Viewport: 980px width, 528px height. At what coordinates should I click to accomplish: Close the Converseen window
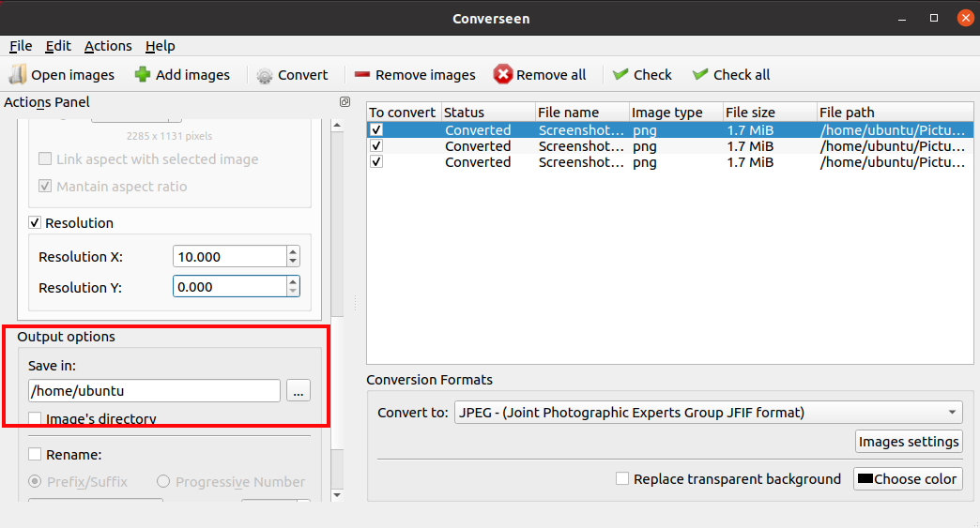coord(966,18)
